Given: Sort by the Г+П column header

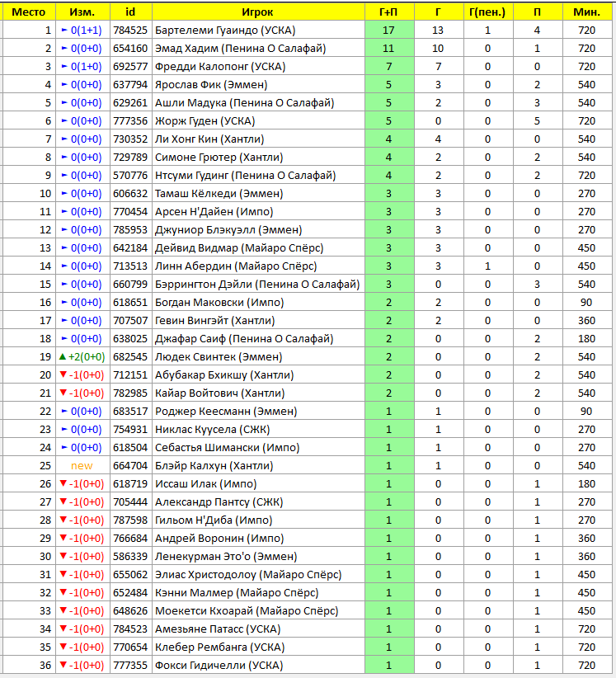Looking at the screenshot, I should pyautogui.click(x=389, y=12).
